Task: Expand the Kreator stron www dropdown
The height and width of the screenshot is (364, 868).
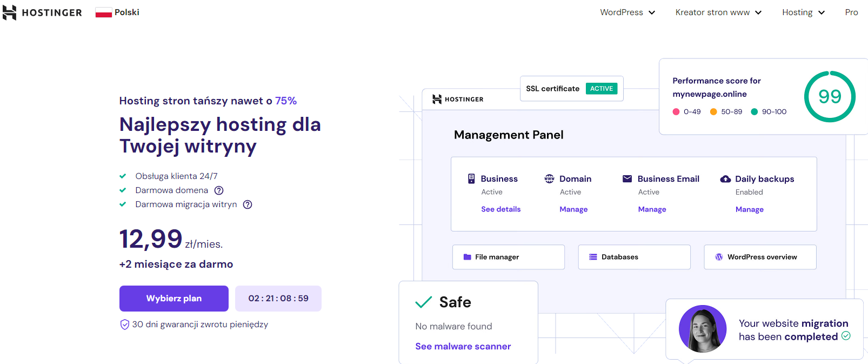Action: click(718, 12)
